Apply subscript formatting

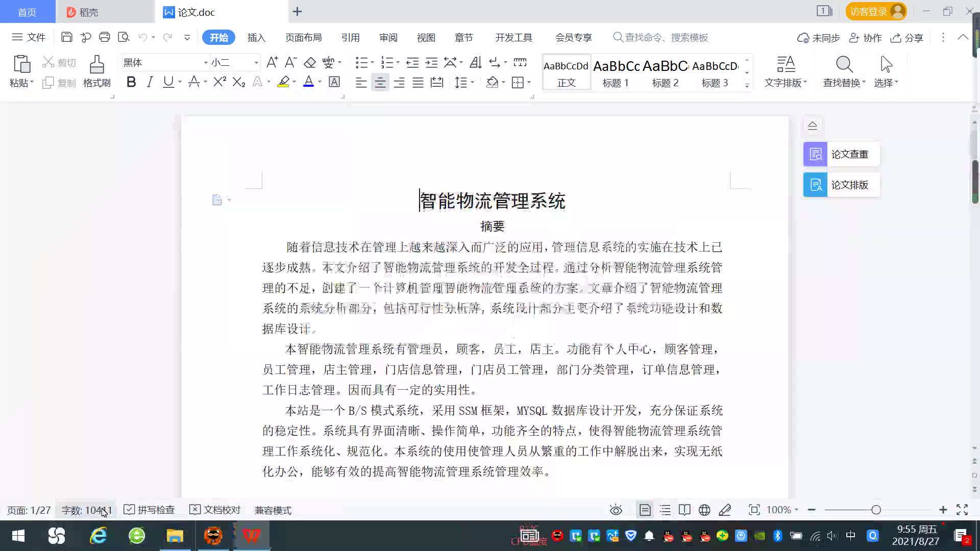tap(239, 82)
